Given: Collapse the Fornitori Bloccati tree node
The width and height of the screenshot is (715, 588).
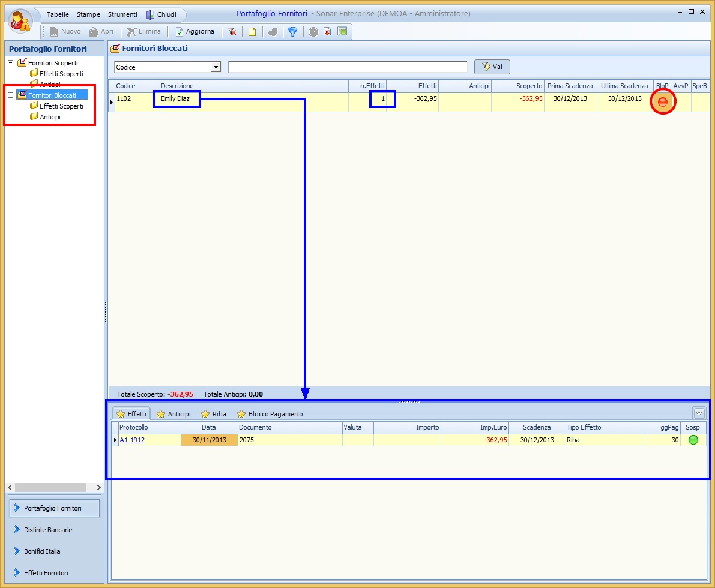Looking at the screenshot, I should coord(10,95).
